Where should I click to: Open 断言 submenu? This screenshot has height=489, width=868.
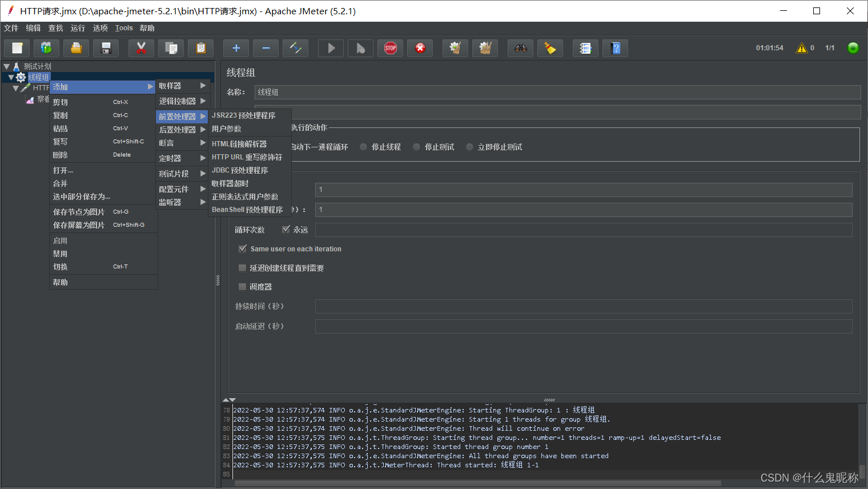(182, 143)
